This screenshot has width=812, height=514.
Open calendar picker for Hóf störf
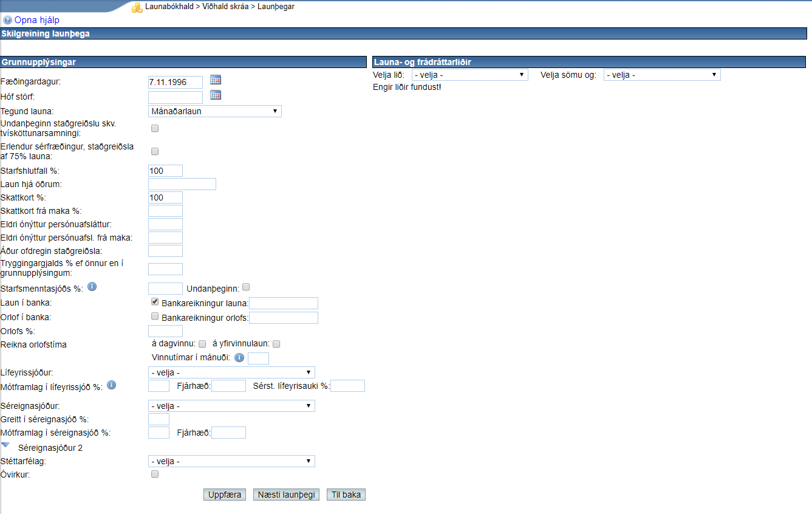coord(216,95)
